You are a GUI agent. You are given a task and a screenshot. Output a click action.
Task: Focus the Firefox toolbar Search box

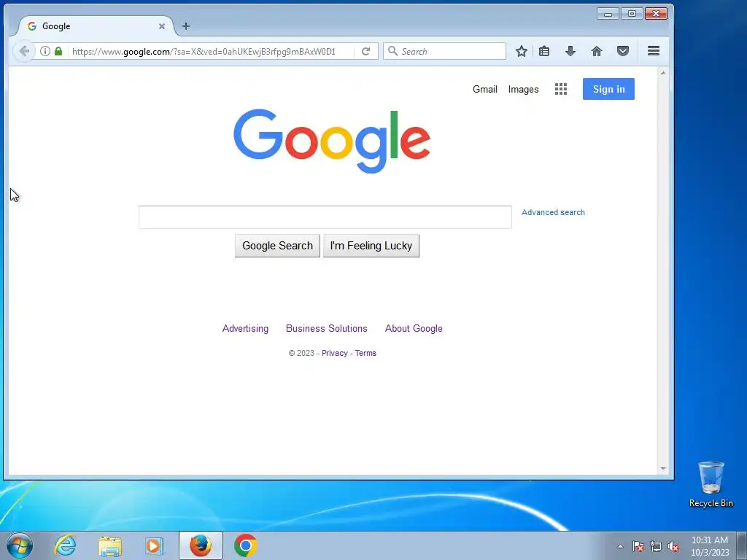445,51
